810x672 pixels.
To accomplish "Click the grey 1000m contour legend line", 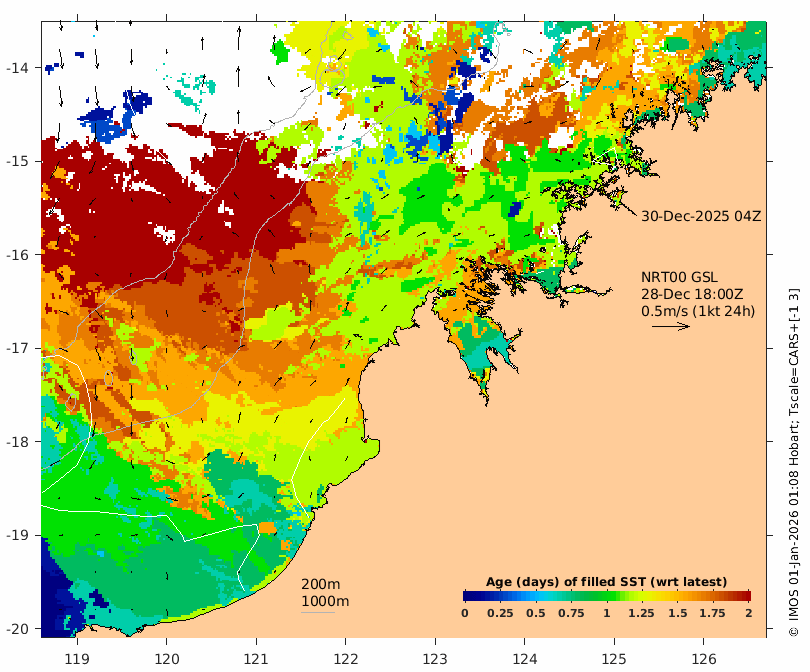I will pyautogui.click(x=318, y=613).
